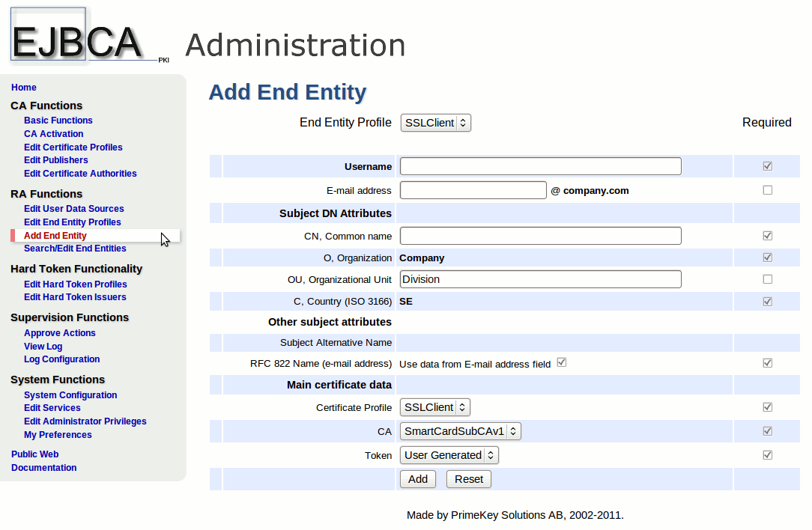Toggle the CN Common name required checkbox
This screenshot has height=530, width=812.
pyautogui.click(x=768, y=236)
